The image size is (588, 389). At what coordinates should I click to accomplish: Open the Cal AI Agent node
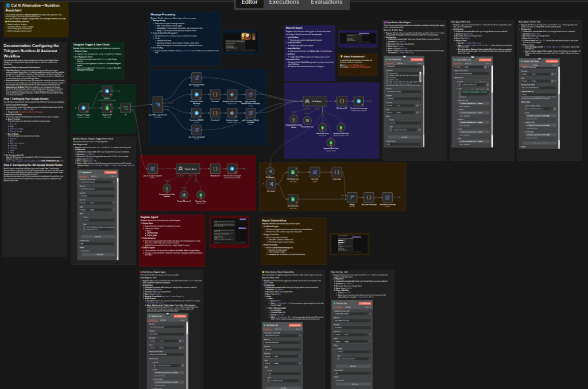click(315, 101)
